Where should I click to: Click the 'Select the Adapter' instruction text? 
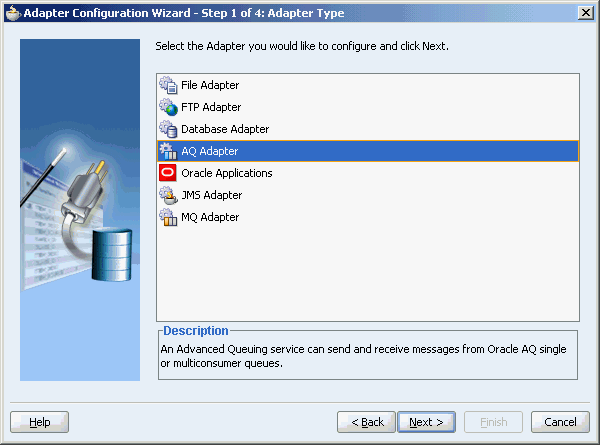coord(302,46)
